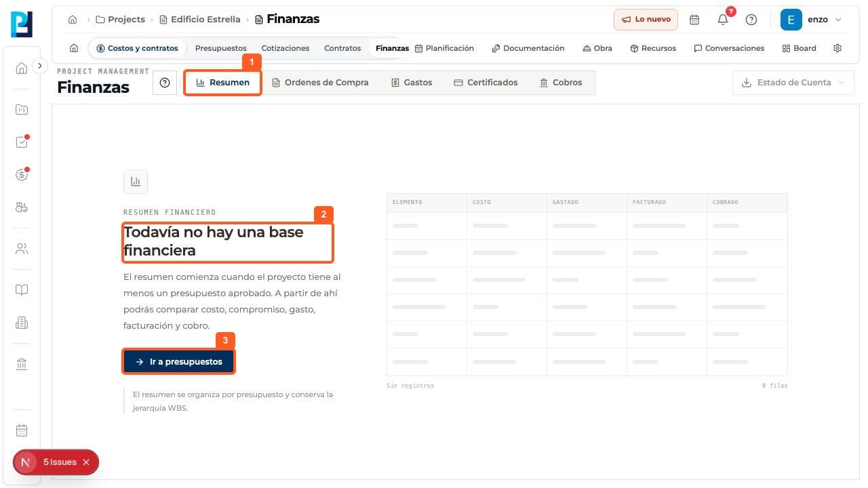Open the bank institution icon in the sidebar
This screenshot has height=488, width=868.
coord(22,365)
